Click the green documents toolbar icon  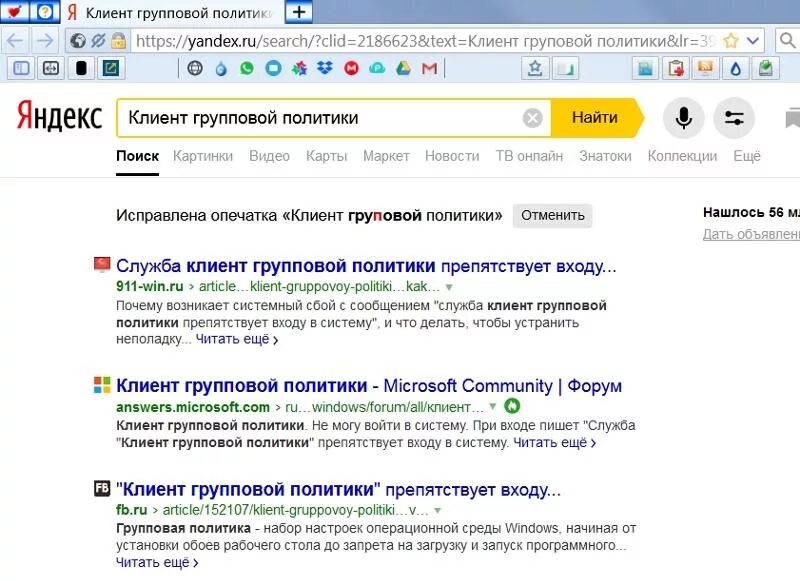(765, 68)
